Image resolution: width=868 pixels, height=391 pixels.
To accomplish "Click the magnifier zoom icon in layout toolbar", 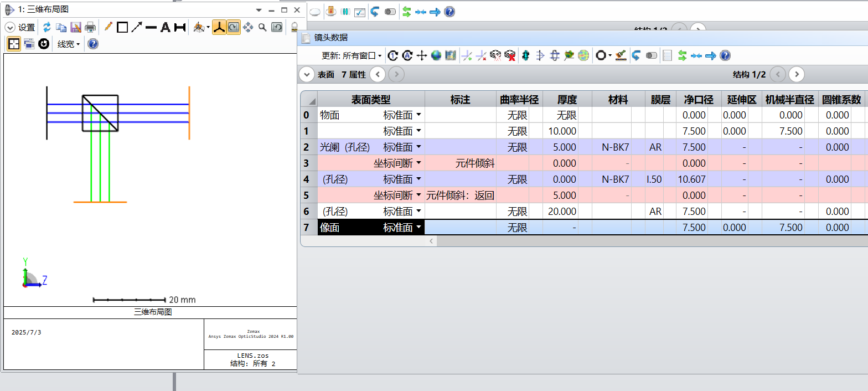I will (x=262, y=27).
